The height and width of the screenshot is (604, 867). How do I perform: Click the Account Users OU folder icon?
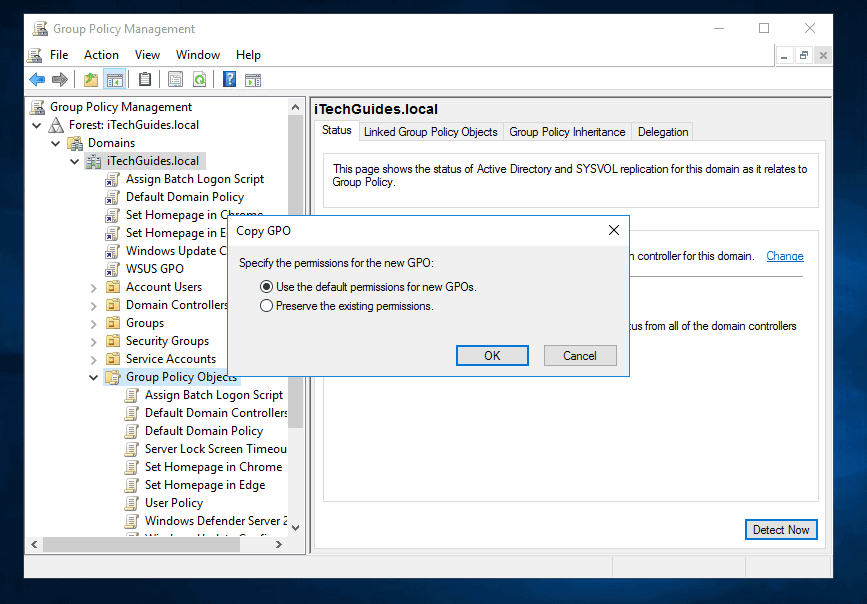pos(113,287)
